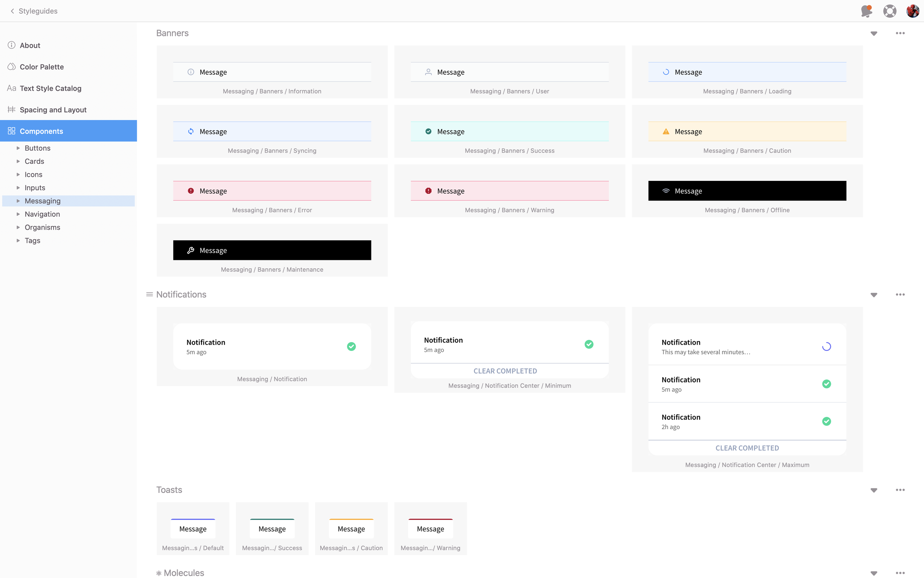924x578 pixels.
Task: Open the Color Palette page
Action: 42,67
